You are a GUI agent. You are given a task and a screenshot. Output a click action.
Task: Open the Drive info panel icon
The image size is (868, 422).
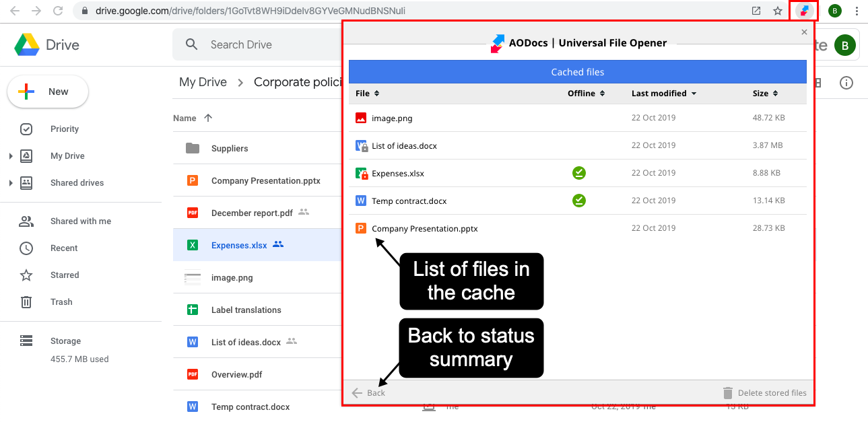(846, 82)
